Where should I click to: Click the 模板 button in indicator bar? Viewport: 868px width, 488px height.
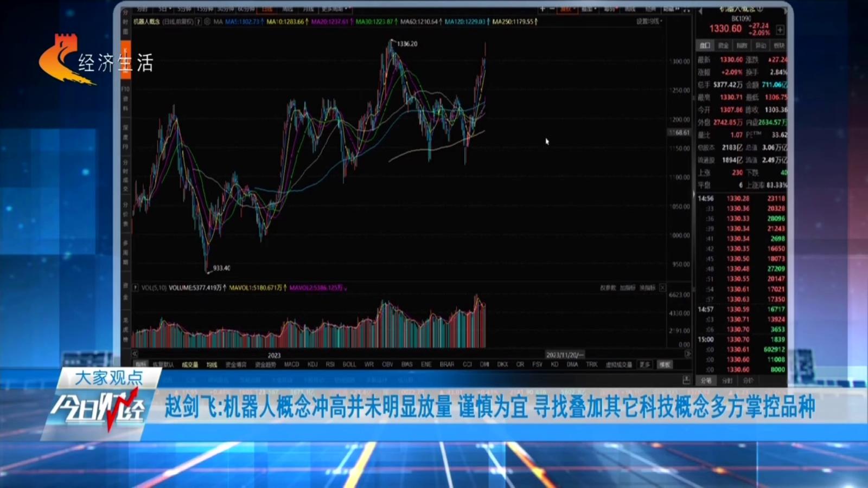(665, 364)
